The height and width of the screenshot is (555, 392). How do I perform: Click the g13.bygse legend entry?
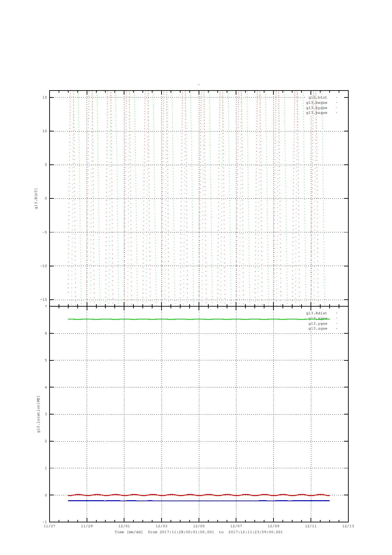[316, 108]
